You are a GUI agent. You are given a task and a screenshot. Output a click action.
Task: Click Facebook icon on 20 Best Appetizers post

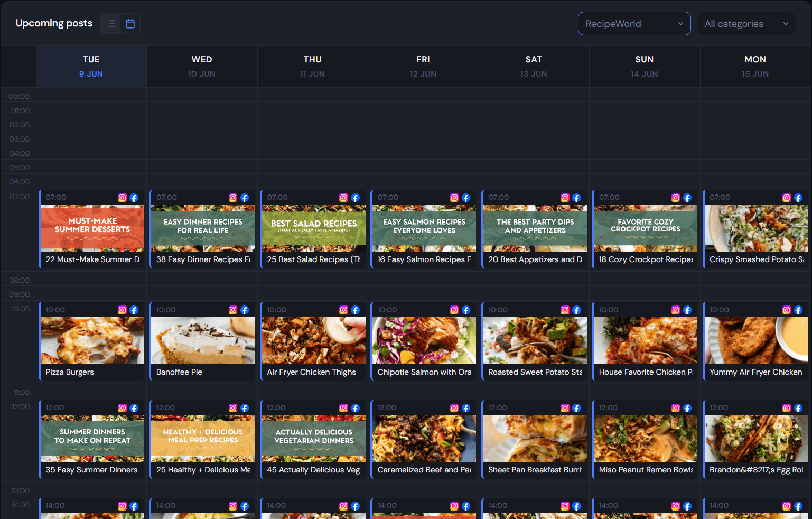(x=577, y=198)
